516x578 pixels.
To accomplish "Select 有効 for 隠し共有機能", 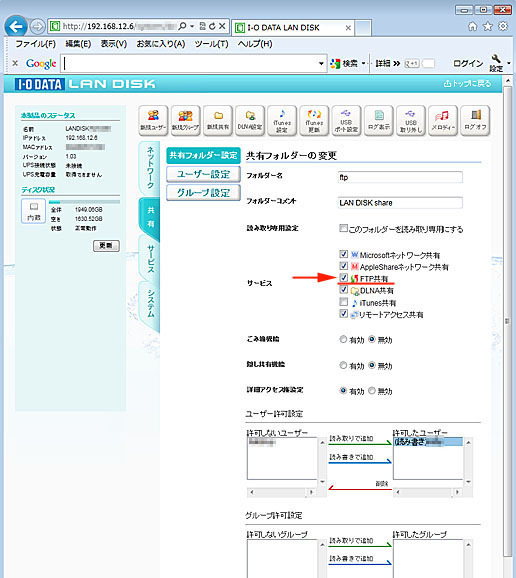I will pos(343,365).
